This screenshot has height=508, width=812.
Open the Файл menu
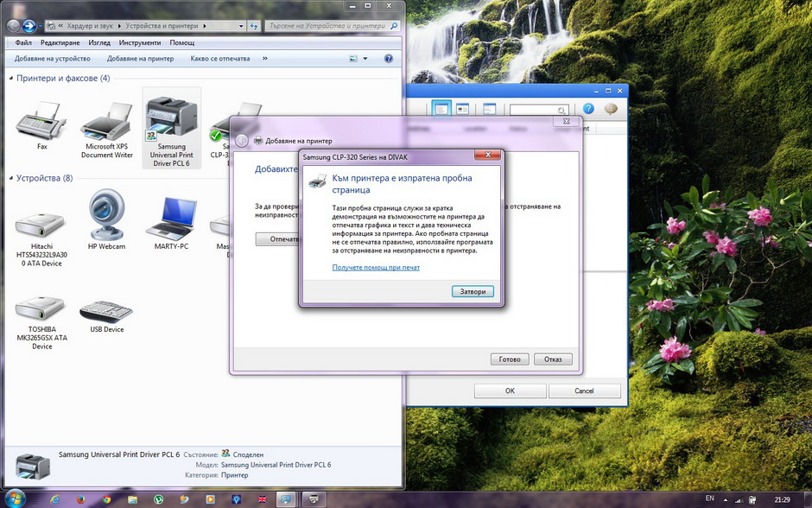pos(23,42)
